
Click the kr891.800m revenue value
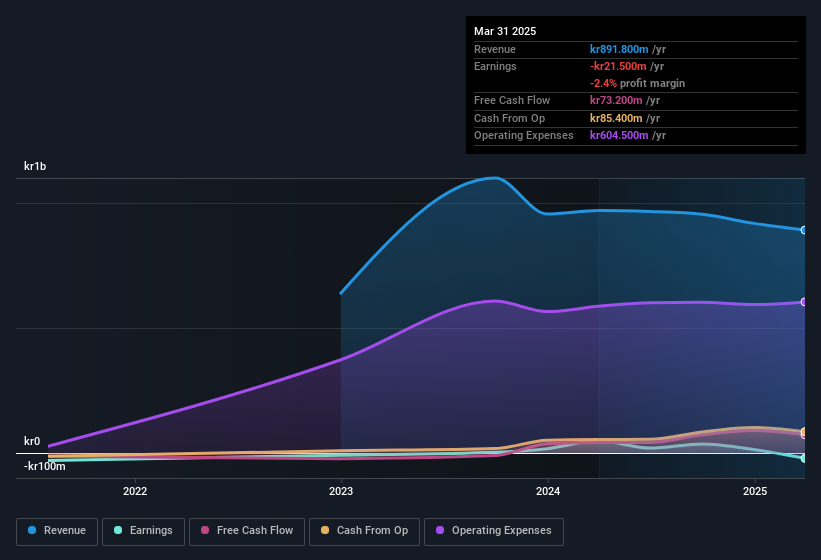[x=619, y=49]
